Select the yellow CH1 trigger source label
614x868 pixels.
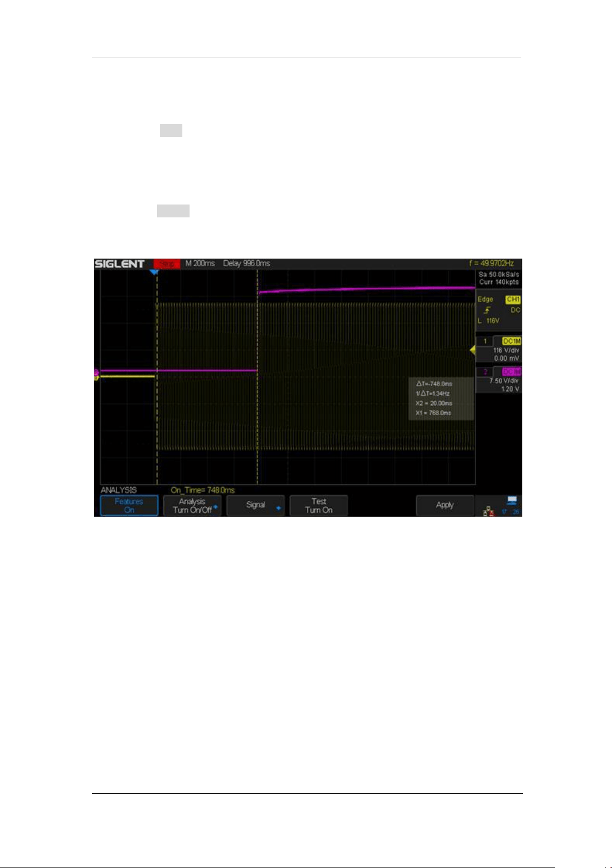pos(513,299)
